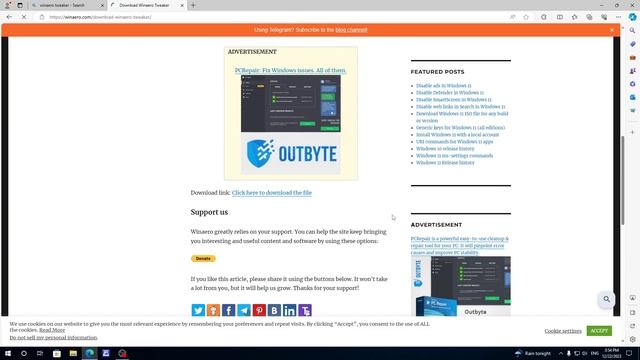
Task: Toggle split screen view
Action: pyautogui.click(x=560, y=17)
